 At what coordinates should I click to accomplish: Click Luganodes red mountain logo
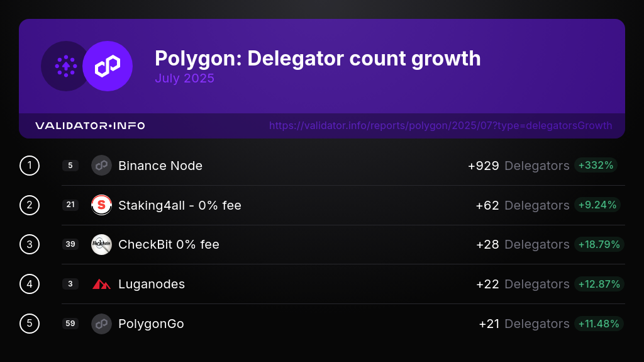click(x=101, y=284)
